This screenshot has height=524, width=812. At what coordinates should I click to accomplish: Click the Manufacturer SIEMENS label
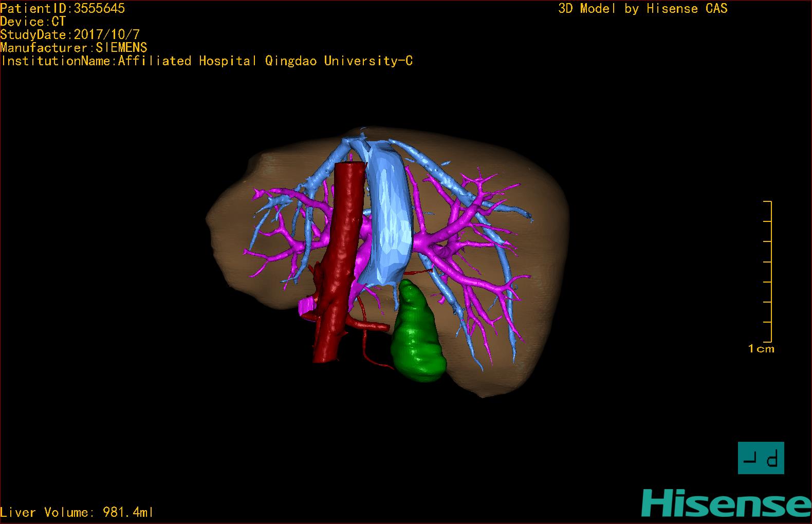click(x=73, y=48)
